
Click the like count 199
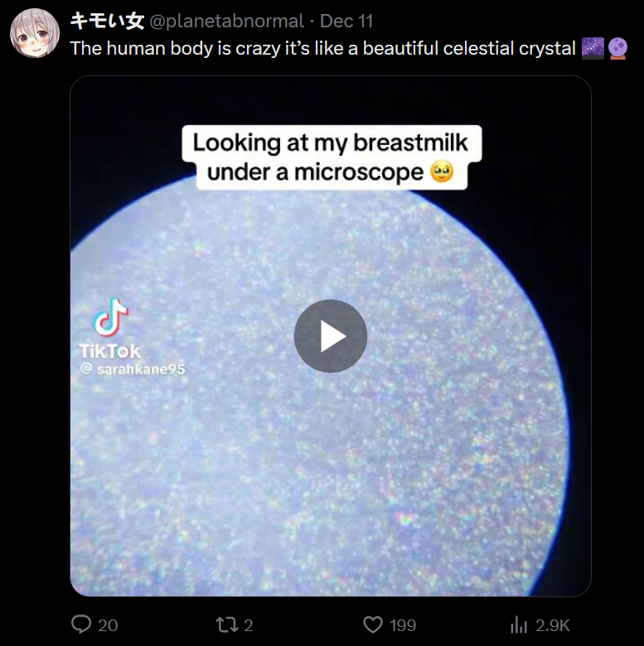coord(403,625)
